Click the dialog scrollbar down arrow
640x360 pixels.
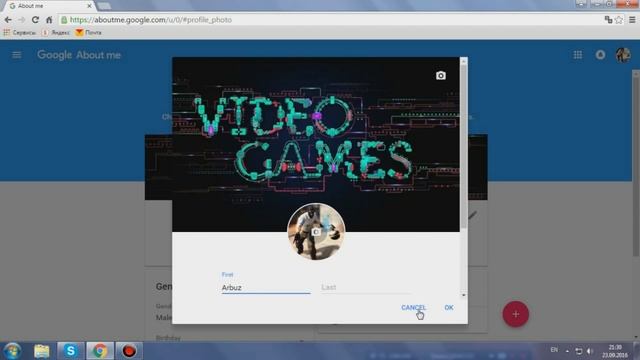[463, 295]
